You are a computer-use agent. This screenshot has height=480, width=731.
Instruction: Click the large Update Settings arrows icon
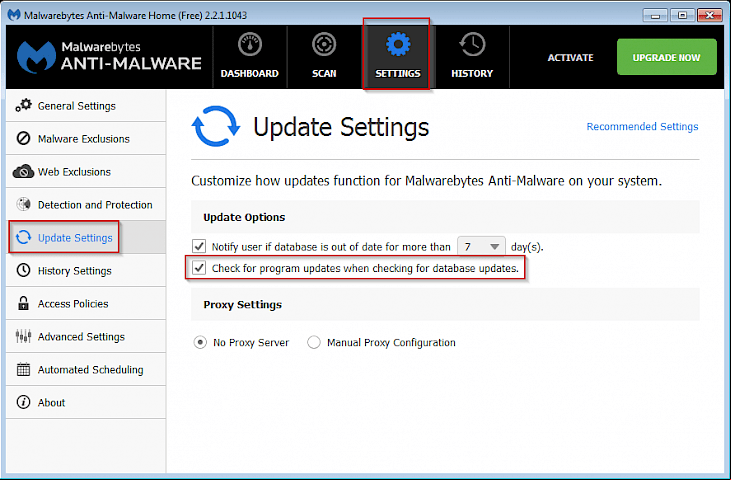tap(216, 126)
